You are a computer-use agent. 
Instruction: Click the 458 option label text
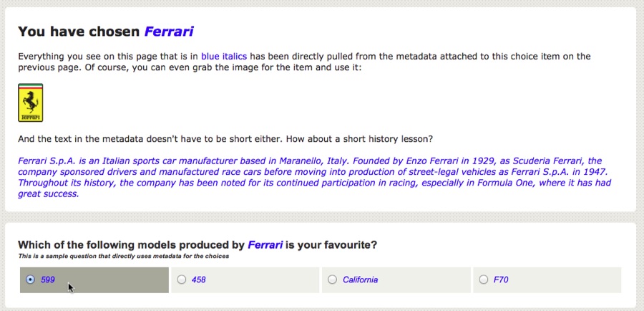click(x=199, y=280)
